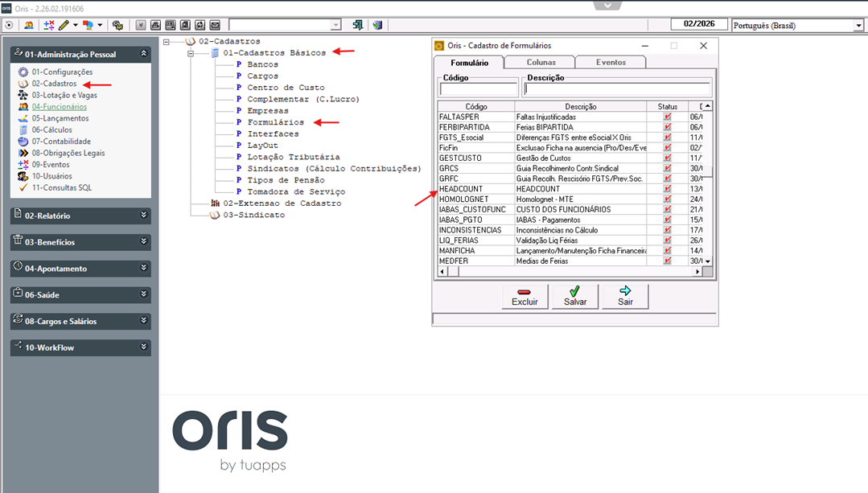Select Bancos in the tree

coord(262,64)
